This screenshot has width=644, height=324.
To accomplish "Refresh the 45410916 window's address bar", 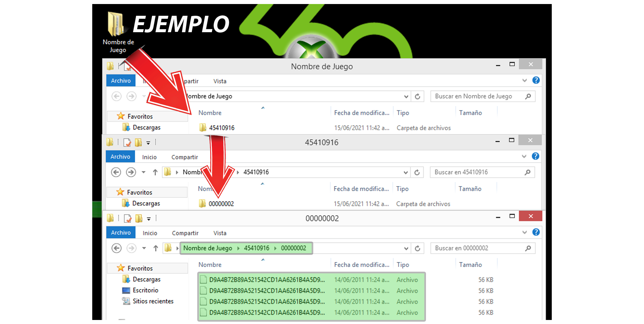I will point(417,172).
